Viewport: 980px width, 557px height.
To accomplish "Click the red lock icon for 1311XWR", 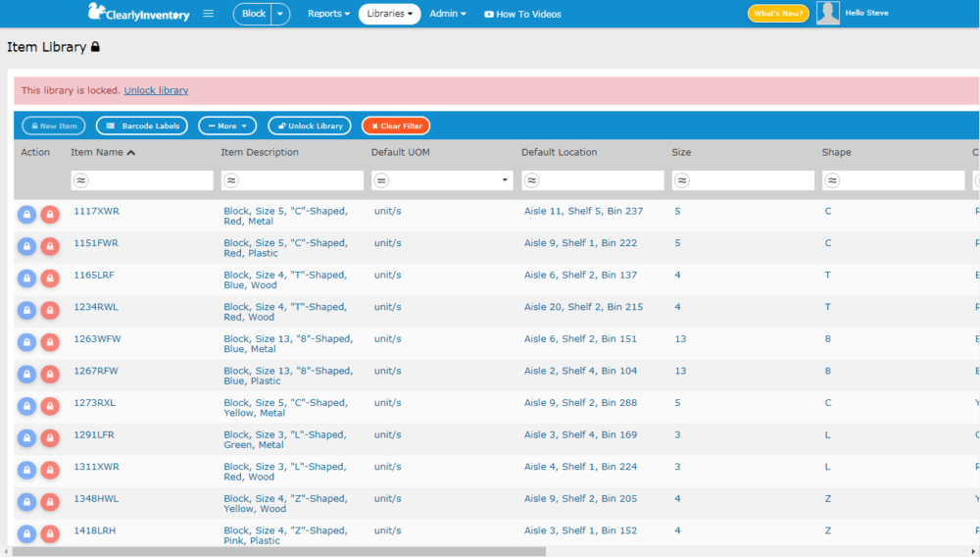I will pyautogui.click(x=50, y=470).
